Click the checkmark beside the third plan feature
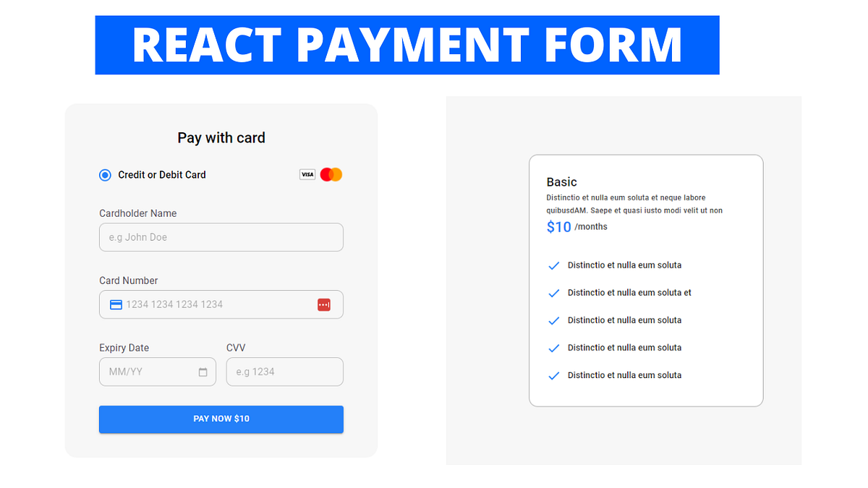This screenshot has width=868, height=488. pos(553,320)
